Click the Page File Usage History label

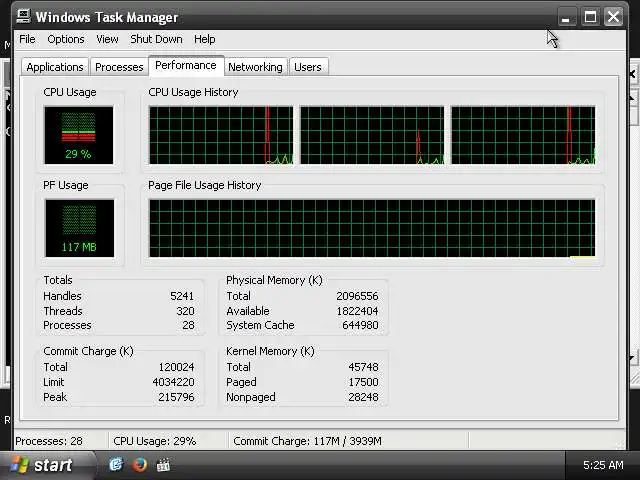coord(204,185)
